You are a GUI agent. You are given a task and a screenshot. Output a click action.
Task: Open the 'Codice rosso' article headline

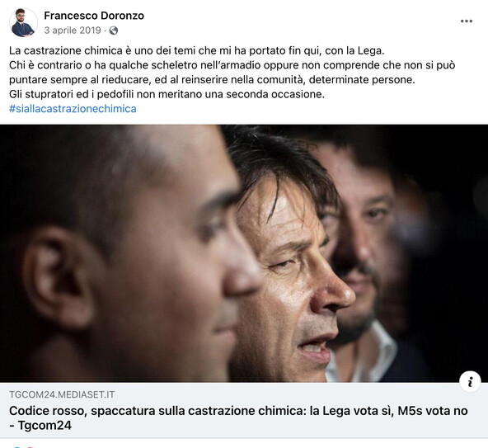click(238, 411)
